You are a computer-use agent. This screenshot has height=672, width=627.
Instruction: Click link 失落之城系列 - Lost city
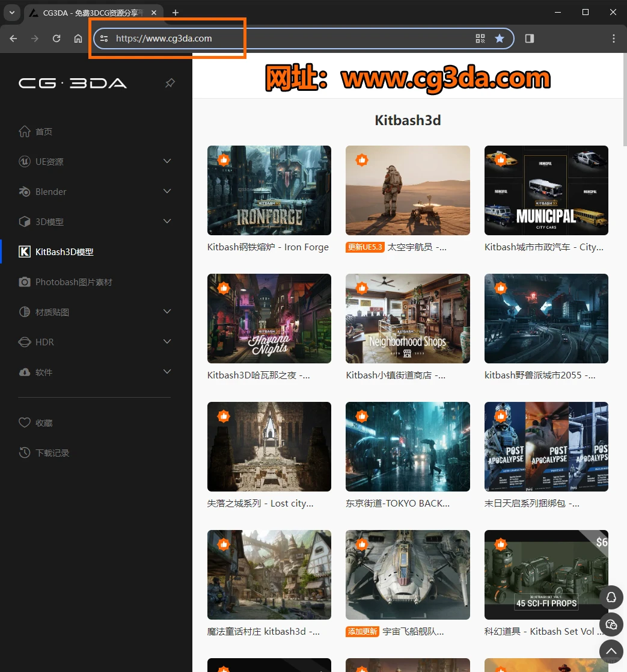tap(260, 504)
